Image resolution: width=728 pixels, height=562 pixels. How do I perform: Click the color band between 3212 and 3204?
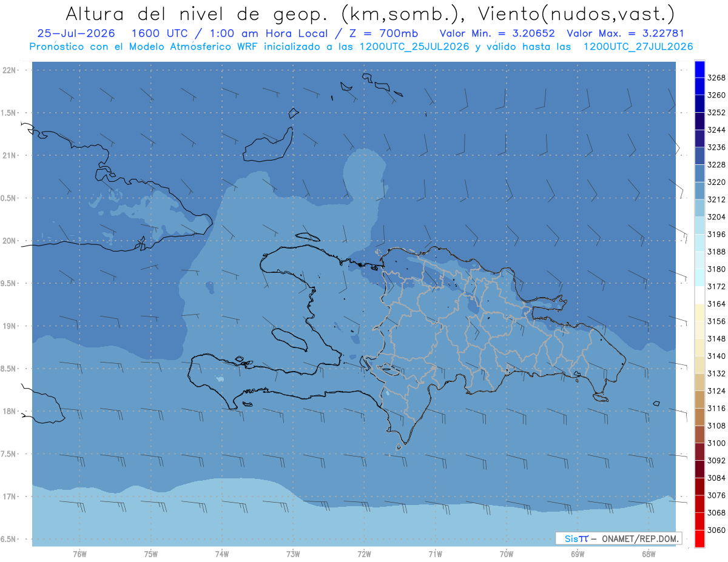pyautogui.click(x=699, y=208)
